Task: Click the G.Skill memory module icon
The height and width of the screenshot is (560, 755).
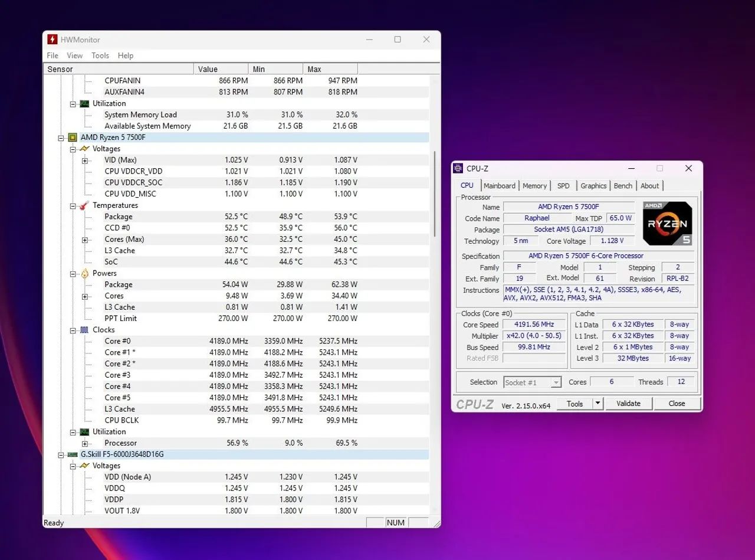Action: pyautogui.click(x=73, y=454)
